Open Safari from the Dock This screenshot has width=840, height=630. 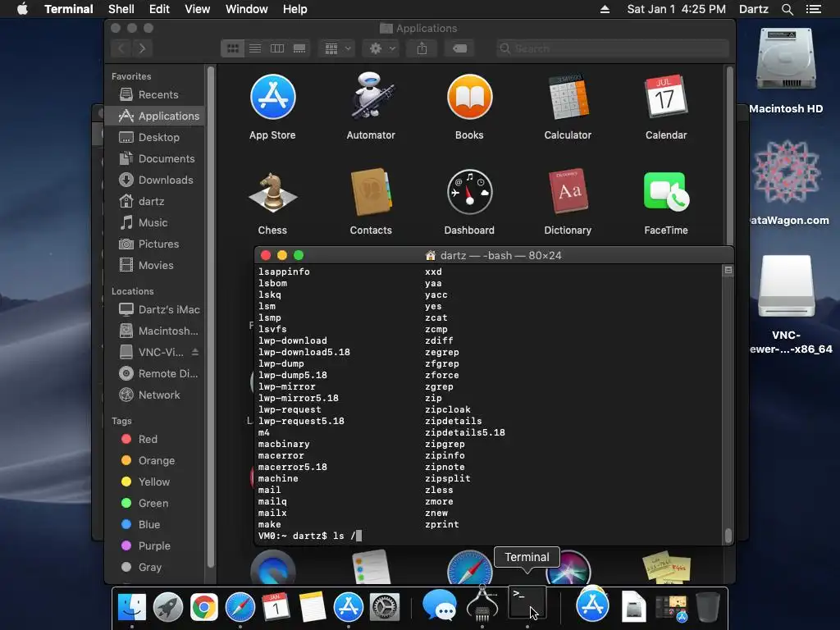click(x=240, y=607)
